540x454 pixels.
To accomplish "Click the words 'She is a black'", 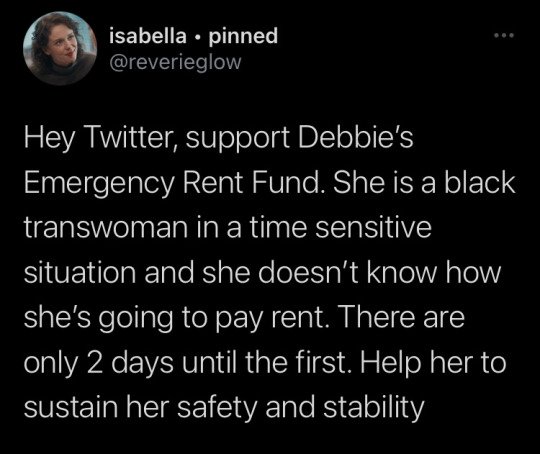I will click(424, 182).
